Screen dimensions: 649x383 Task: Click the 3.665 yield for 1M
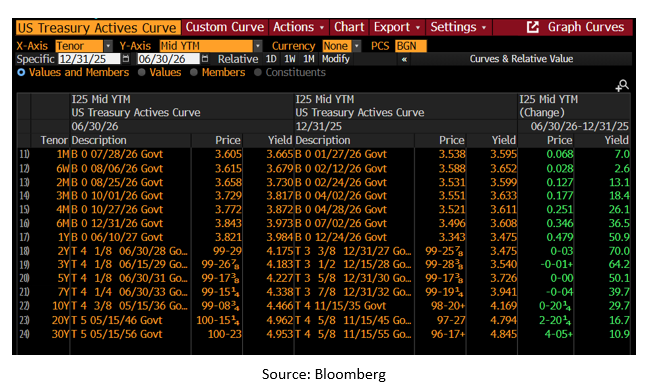click(x=279, y=154)
